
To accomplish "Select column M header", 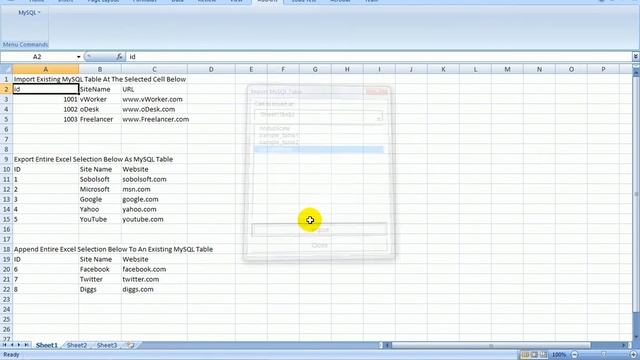I will click(x=507, y=69).
